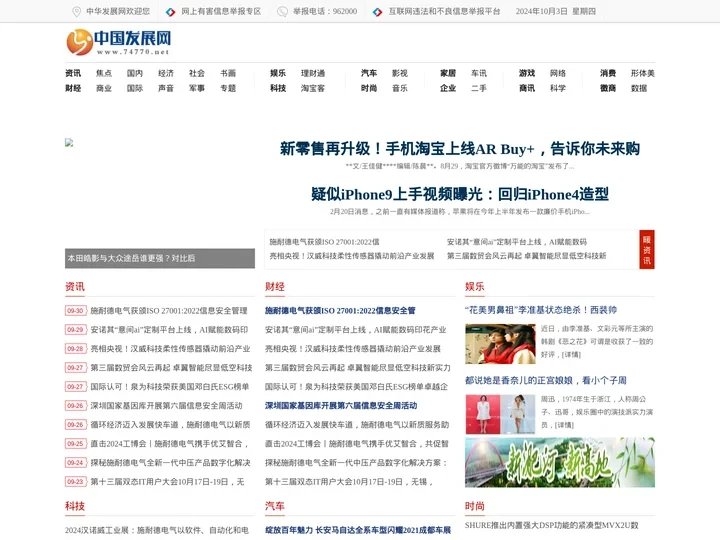Open the 游戏 nav item
The image size is (720, 540).
[527, 73]
